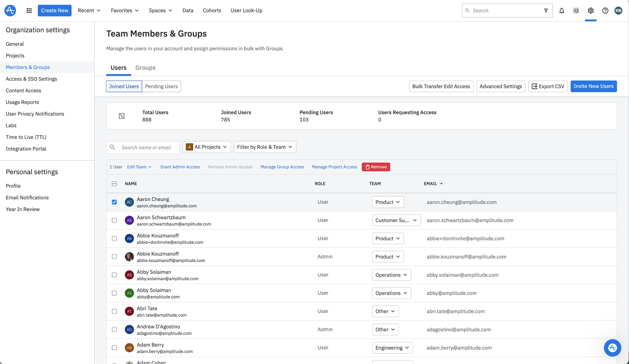Click the search filter funnel icon

[x=546, y=10]
